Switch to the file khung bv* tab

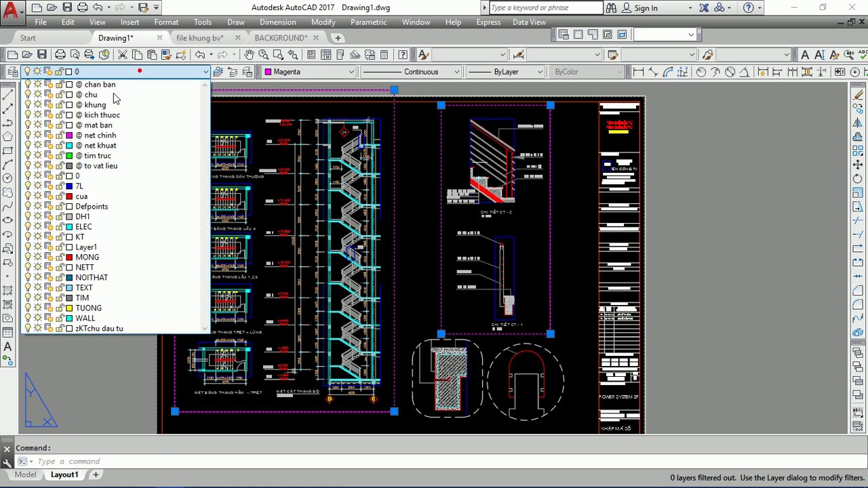[199, 38]
